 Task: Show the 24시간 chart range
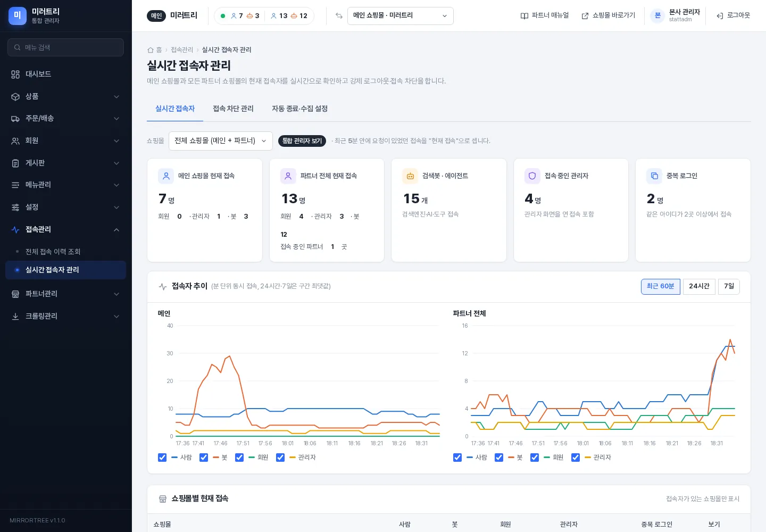pos(699,286)
